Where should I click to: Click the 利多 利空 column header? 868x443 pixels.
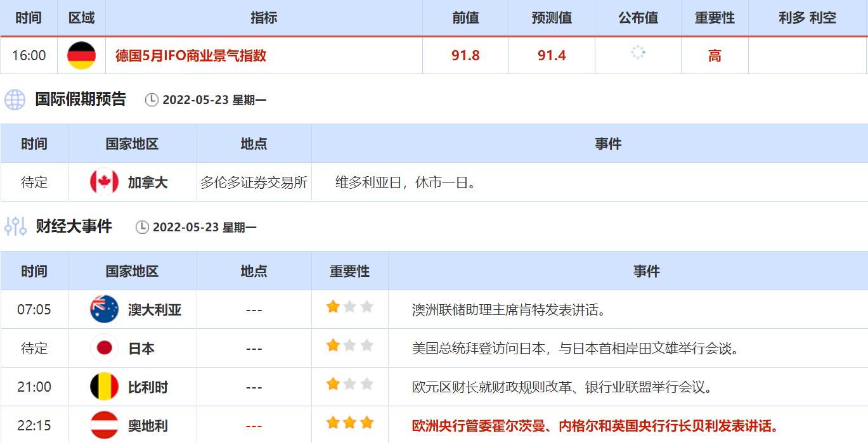click(807, 18)
